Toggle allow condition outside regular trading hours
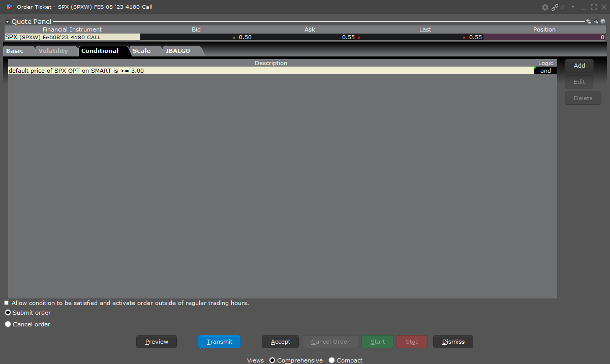The height and width of the screenshot is (364, 610). pos(7,303)
